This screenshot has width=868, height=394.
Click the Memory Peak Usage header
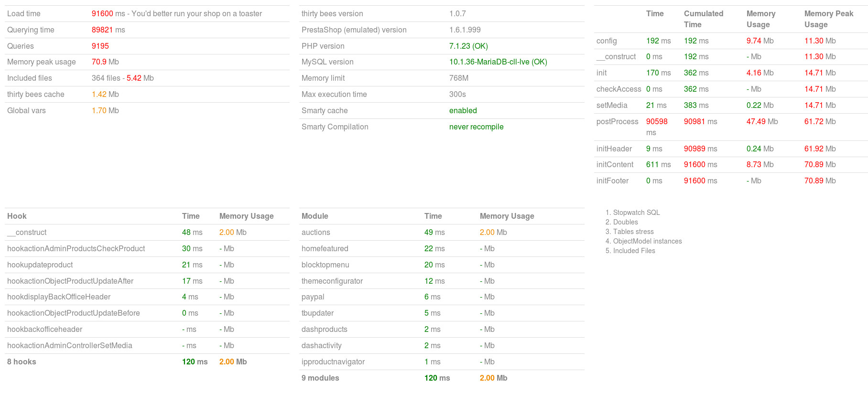pos(828,19)
